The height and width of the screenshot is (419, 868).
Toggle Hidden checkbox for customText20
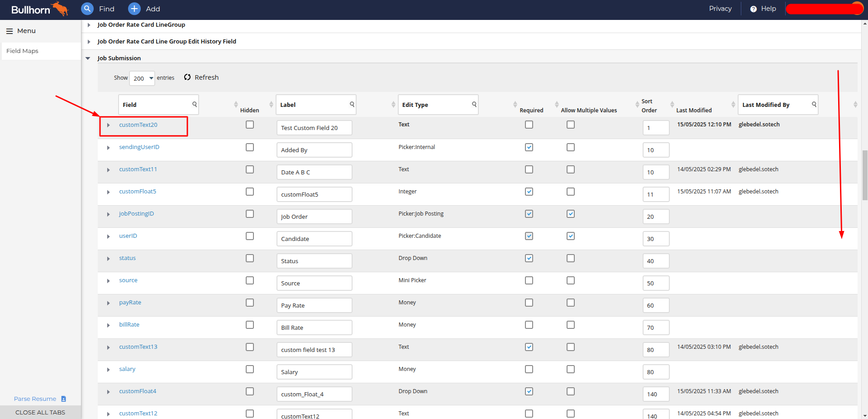coord(250,125)
